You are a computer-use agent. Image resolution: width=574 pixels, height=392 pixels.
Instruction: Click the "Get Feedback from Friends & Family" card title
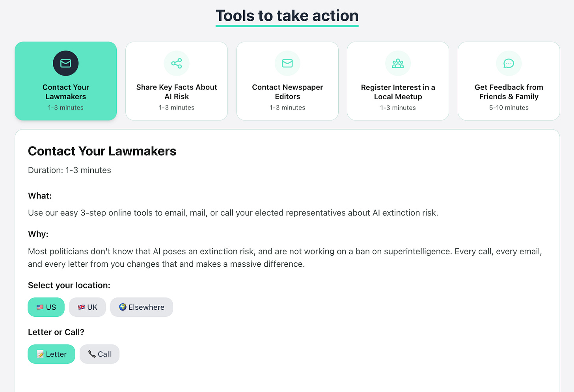click(x=509, y=92)
